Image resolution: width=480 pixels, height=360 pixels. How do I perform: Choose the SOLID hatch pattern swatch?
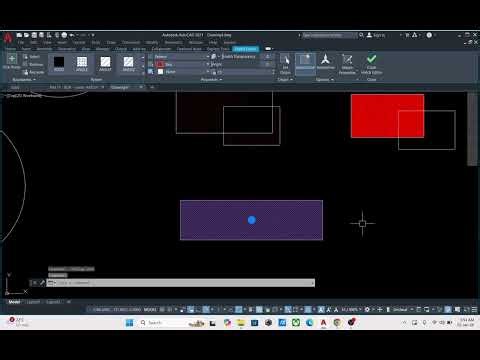tap(59, 64)
